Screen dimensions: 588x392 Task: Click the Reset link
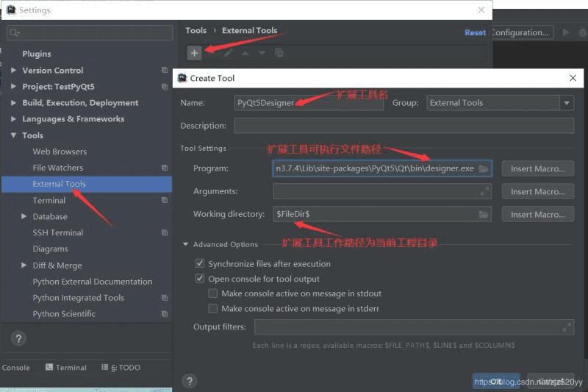[475, 32]
